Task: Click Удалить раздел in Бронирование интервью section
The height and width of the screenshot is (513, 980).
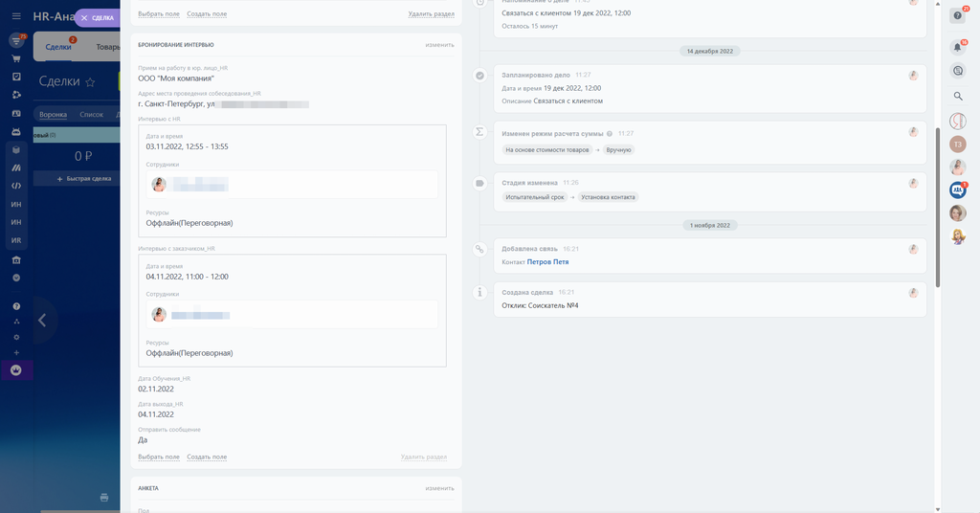Action: (424, 457)
